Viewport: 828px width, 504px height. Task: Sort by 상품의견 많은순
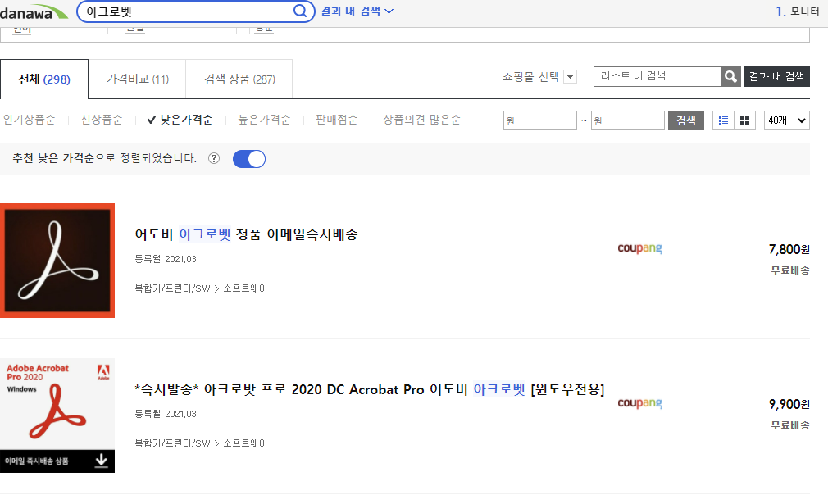[x=422, y=120]
